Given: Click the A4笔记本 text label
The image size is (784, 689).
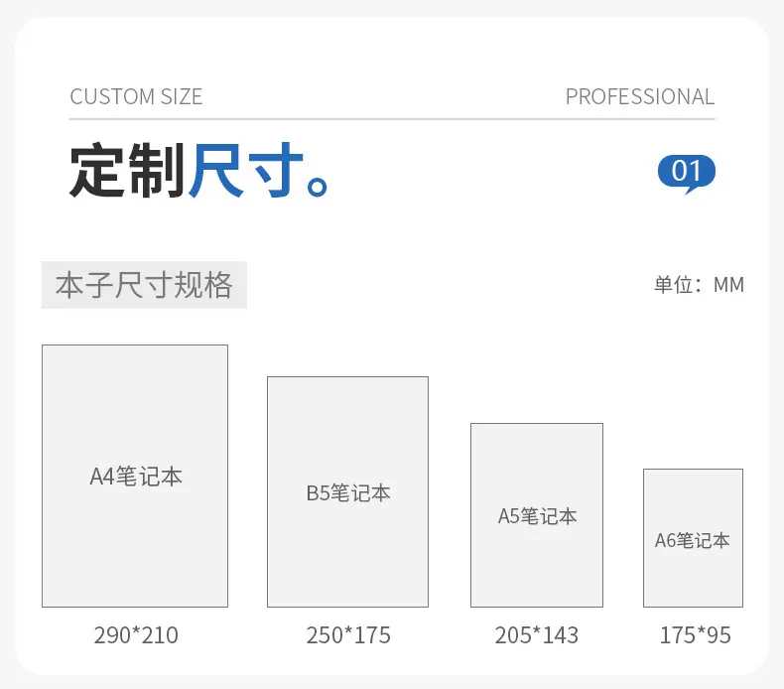Looking at the screenshot, I should [x=136, y=477].
